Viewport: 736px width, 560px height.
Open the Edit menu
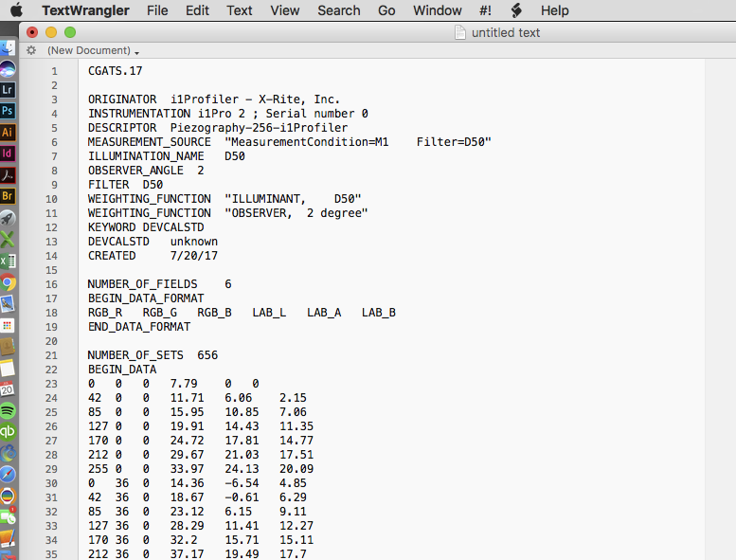(197, 10)
